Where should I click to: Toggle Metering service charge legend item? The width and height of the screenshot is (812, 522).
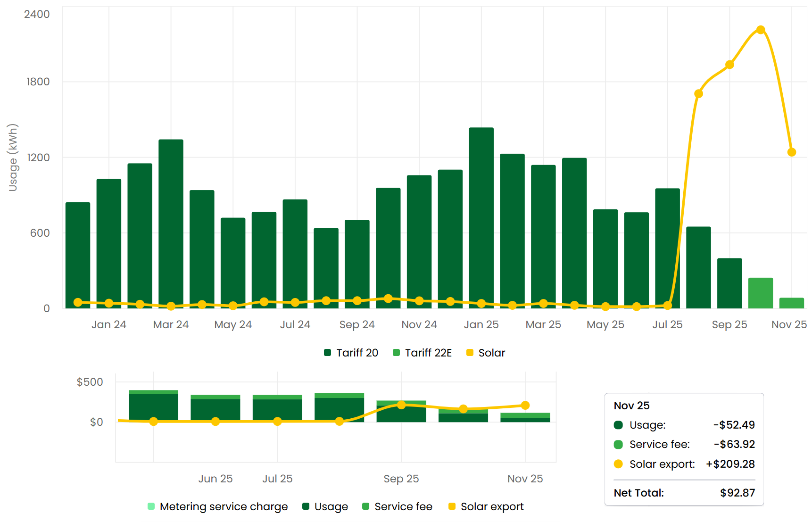[218, 506]
